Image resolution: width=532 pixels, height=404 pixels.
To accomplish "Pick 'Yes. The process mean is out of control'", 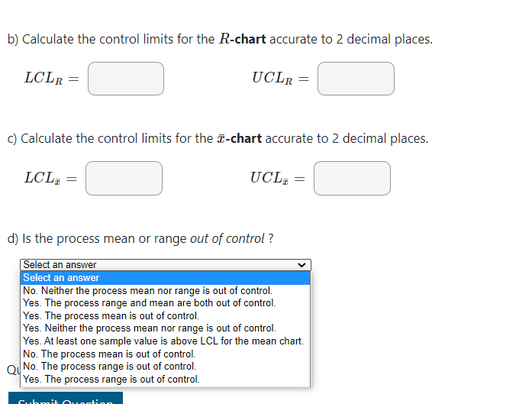I will [x=165, y=315].
